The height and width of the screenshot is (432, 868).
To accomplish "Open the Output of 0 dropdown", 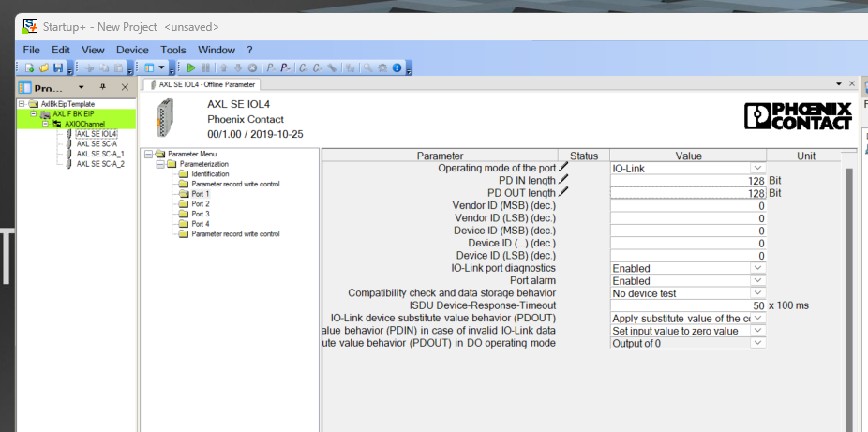I will point(757,343).
